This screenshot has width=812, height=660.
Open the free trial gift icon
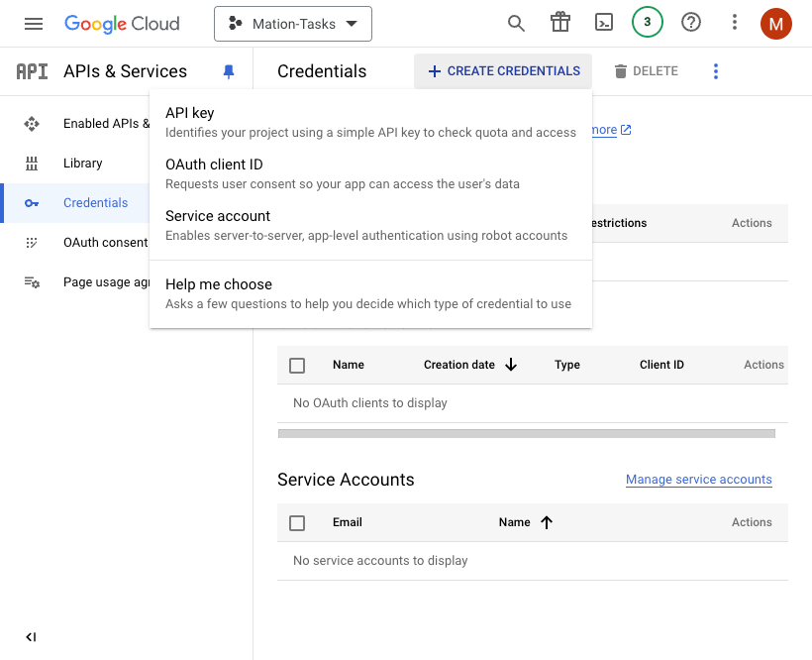pyautogui.click(x=560, y=23)
